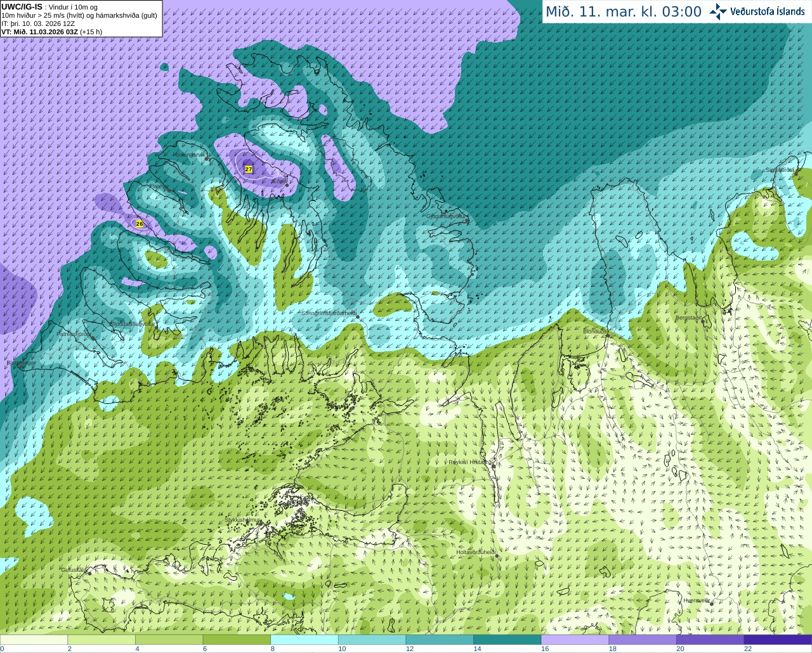Click the Holtavörðuheiði station label
The image size is (812, 653).
(476, 552)
